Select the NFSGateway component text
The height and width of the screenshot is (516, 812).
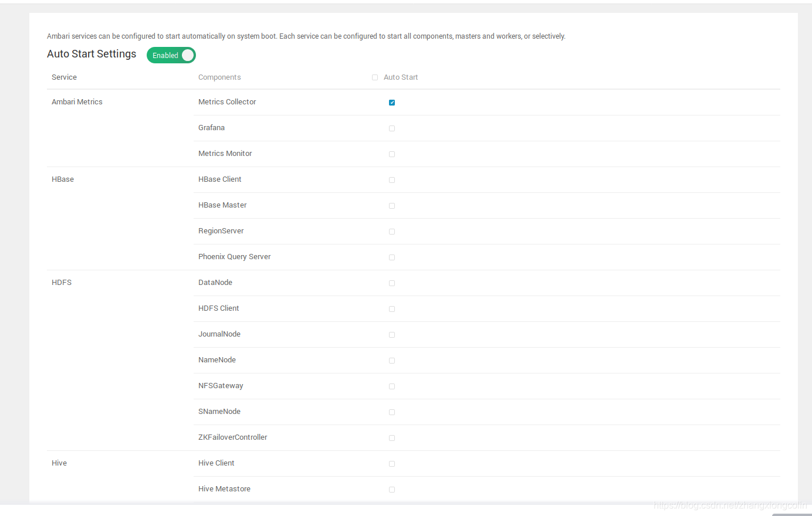[221, 386]
